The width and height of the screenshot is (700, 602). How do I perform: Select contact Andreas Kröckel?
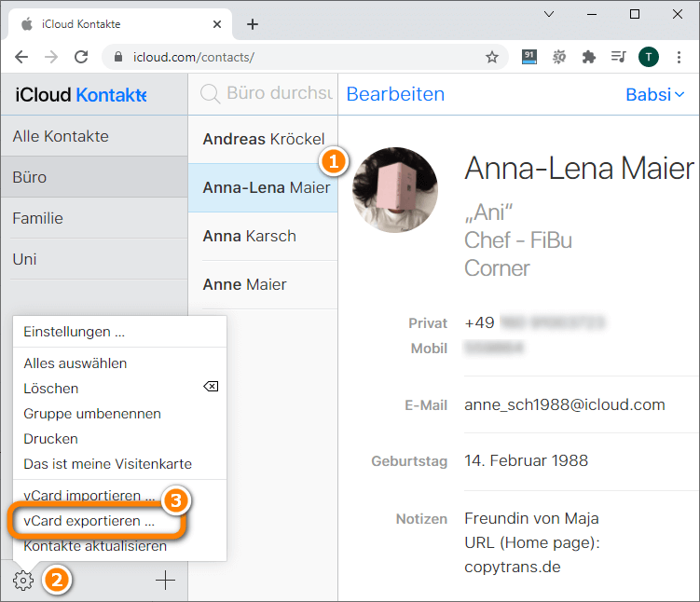(x=263, y=139)
